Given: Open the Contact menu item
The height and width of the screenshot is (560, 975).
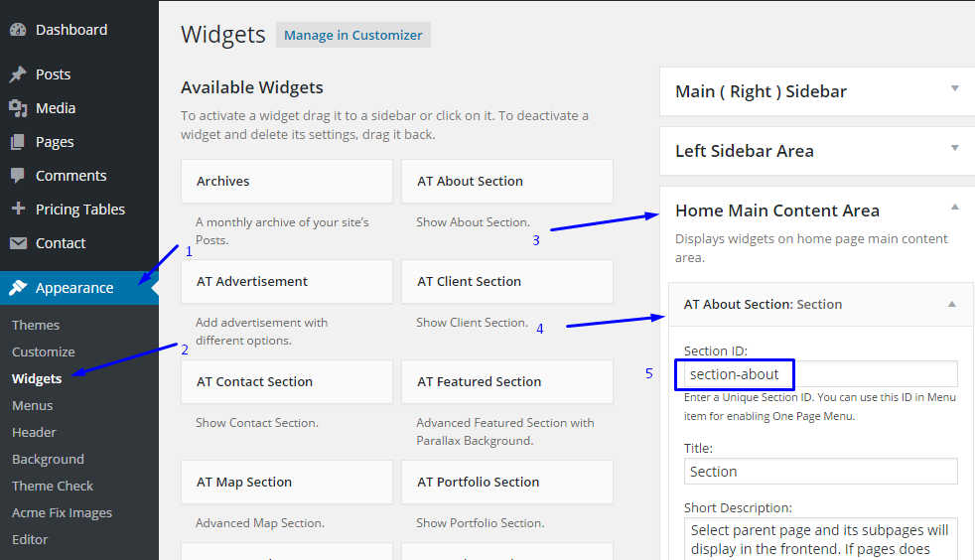Looking at the screenshot, I should click(61, 243).
